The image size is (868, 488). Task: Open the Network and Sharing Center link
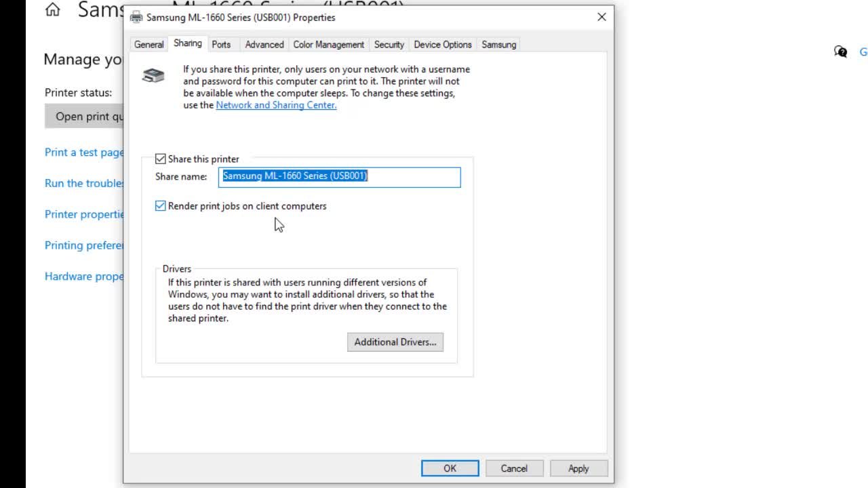tap(275, 105)
